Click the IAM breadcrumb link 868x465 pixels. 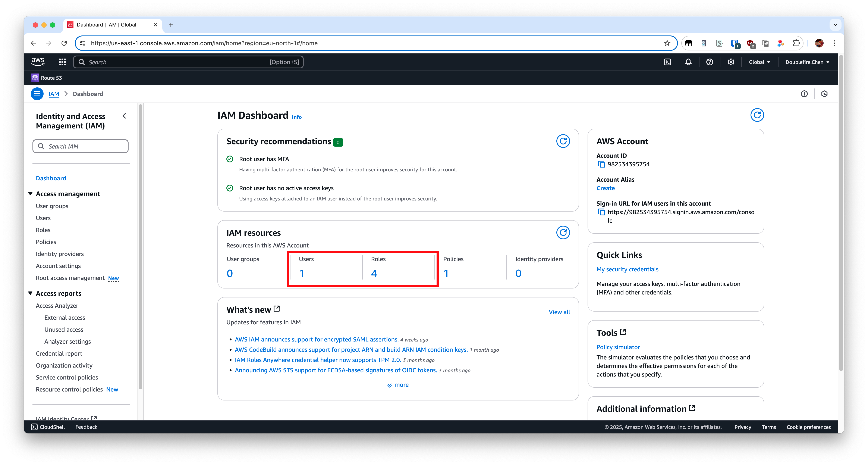[54, 94]
